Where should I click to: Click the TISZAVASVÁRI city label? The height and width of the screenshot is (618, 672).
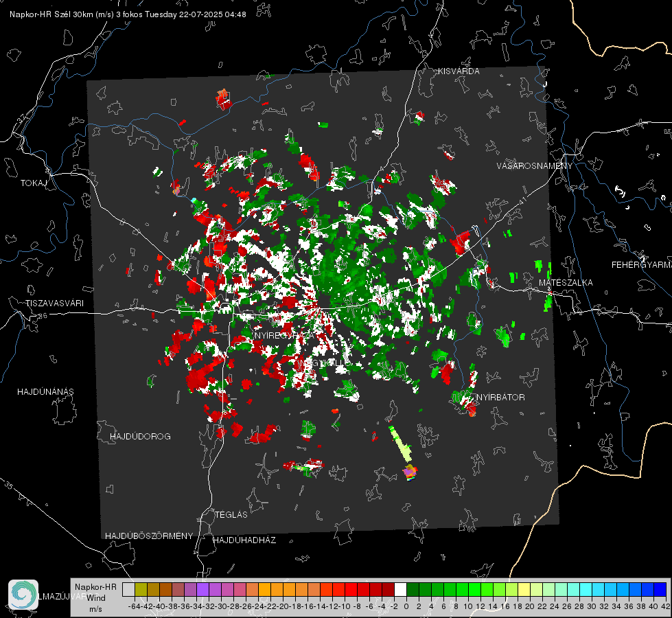[x=55, y=304]
